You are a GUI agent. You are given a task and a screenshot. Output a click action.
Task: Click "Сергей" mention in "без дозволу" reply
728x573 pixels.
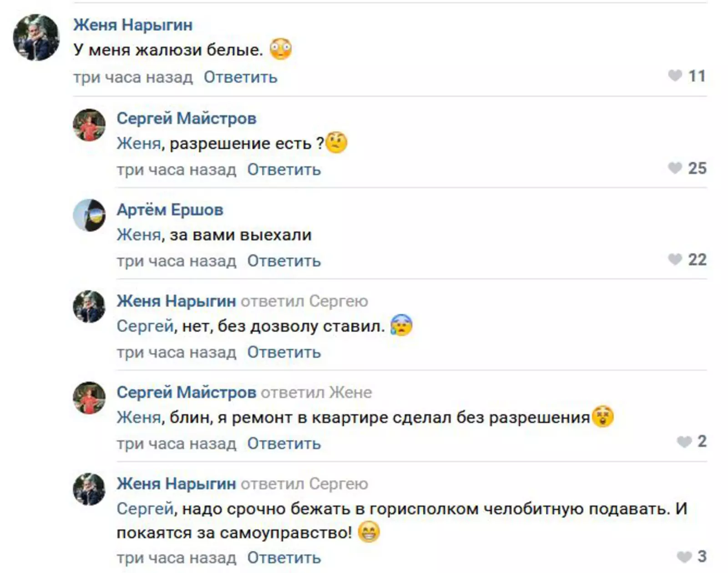(145, 326)
